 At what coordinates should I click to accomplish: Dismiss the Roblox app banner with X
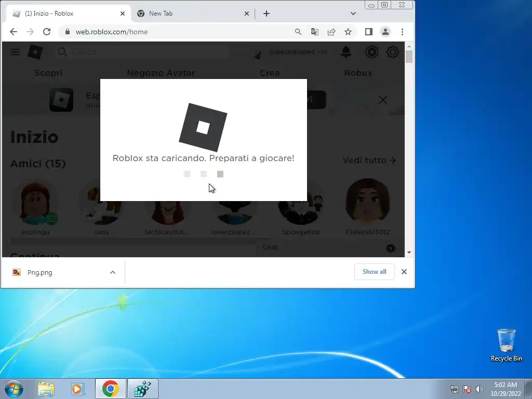click(x=383, y=100)
